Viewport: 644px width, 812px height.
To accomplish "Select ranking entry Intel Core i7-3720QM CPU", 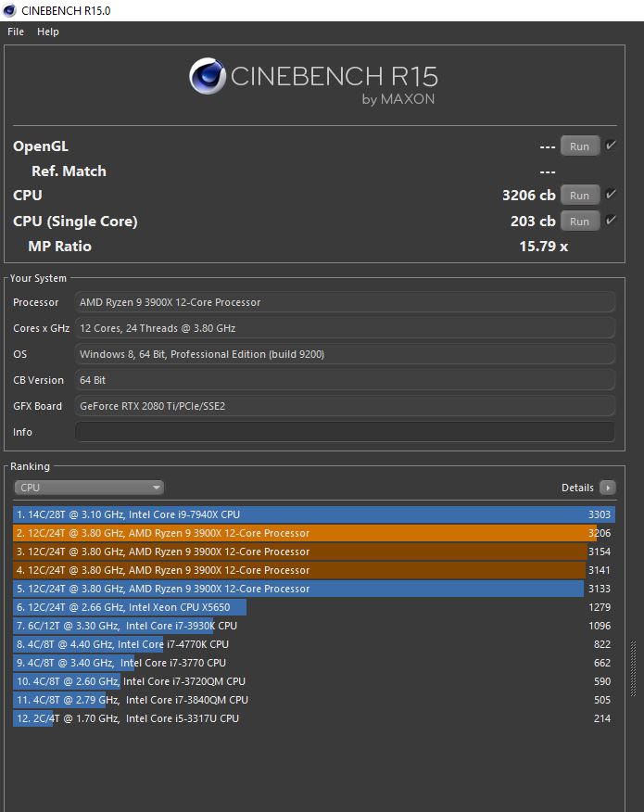I will pyautogui.click(x=314, y=681).
